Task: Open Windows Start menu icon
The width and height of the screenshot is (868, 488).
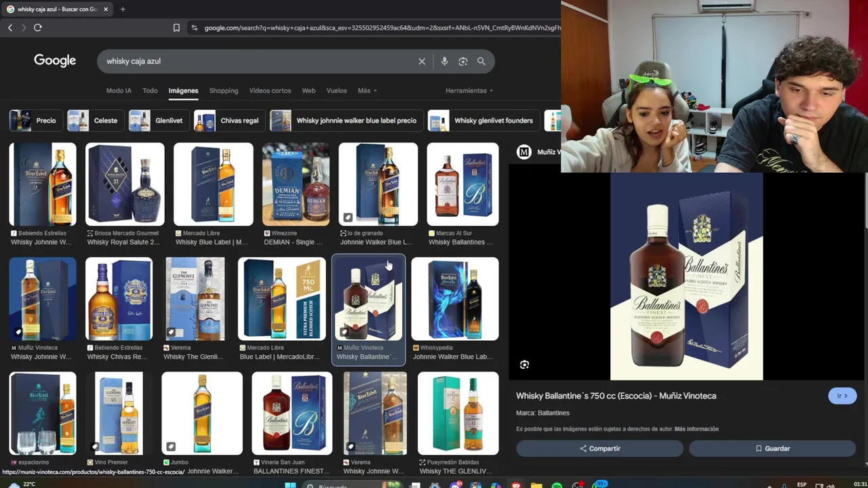Action: pyautogui.click(x=290, y=485)
